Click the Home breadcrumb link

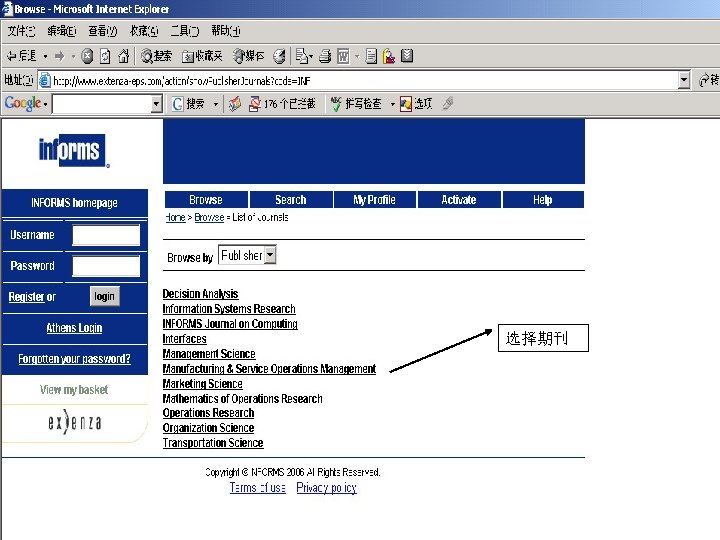(175, 217)
